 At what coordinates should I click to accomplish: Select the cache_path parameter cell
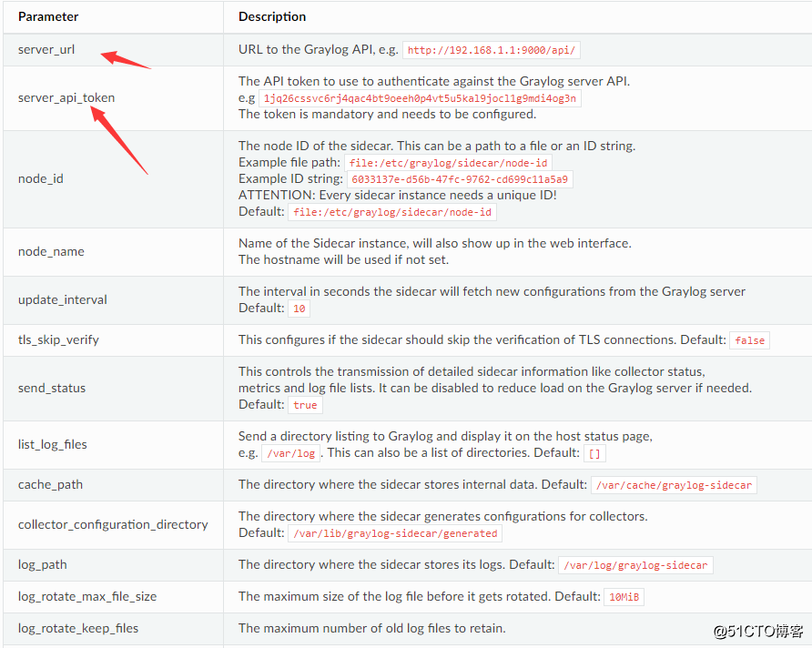coord(113,485)
